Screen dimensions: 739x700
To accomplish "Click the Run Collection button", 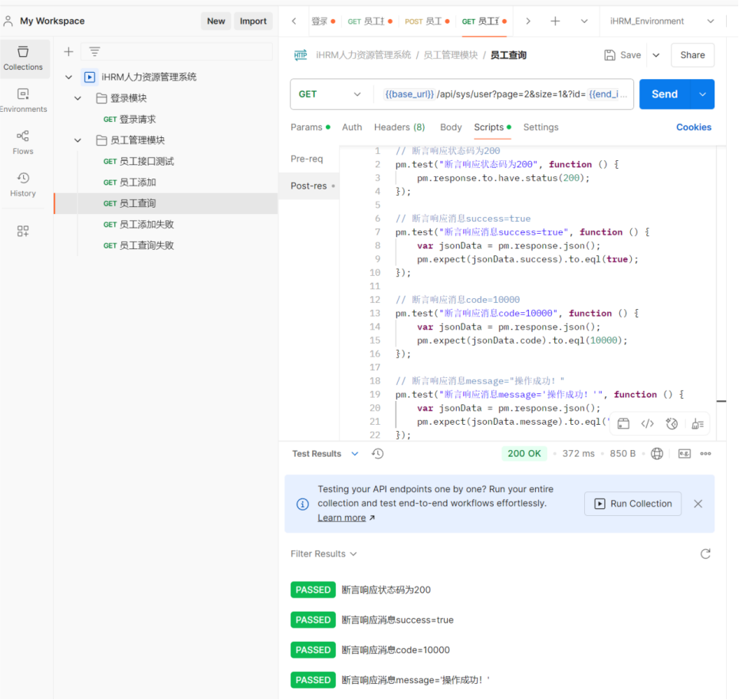I will [633, 504].
